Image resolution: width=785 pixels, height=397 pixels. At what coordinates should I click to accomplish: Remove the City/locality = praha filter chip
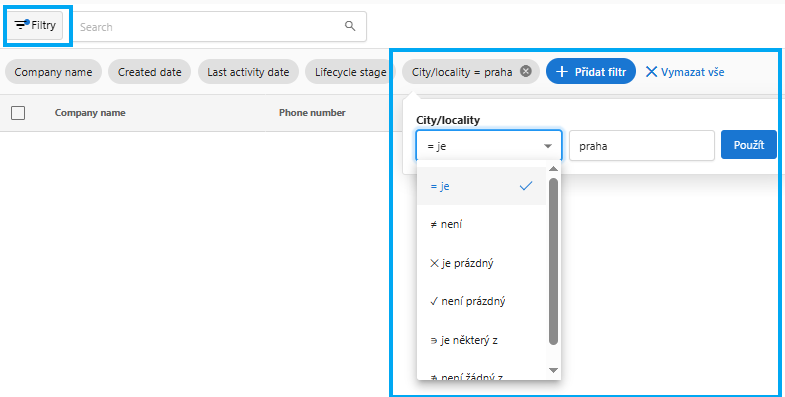click(x=525, y=72)
